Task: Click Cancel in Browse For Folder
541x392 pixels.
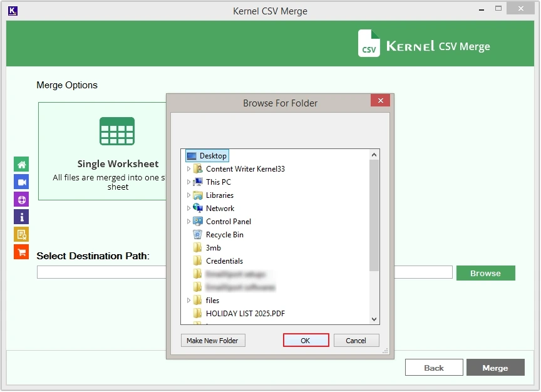Action: point(356,341)
